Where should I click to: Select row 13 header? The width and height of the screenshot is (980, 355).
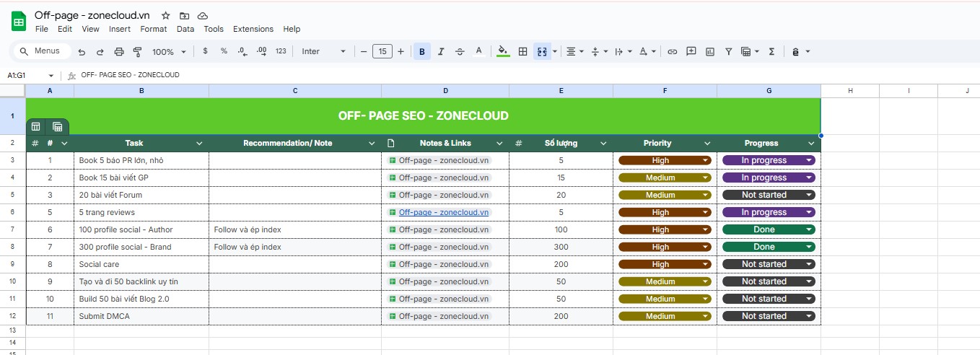click(12, 330)
